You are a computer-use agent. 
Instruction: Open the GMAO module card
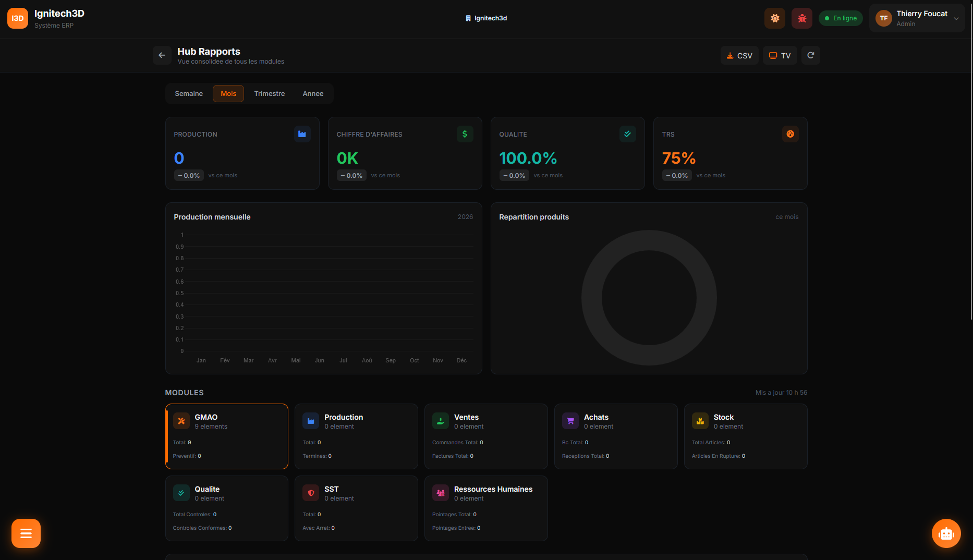(227, 436)
